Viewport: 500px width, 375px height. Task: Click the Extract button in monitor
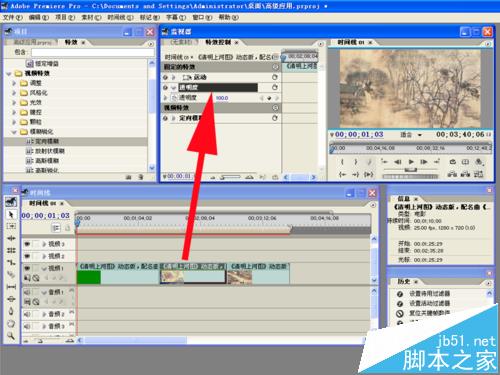(x=465, y=174)
